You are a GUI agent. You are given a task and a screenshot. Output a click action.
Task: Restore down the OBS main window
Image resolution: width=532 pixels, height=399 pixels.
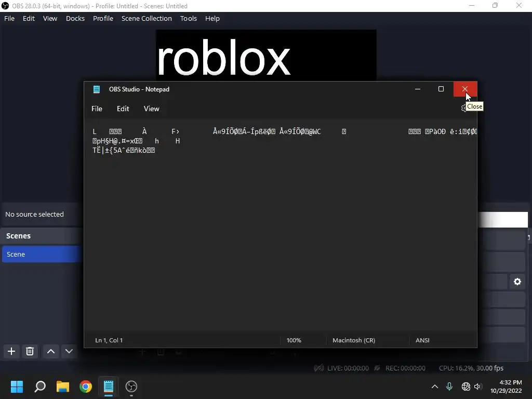click(x=495, y=5)
